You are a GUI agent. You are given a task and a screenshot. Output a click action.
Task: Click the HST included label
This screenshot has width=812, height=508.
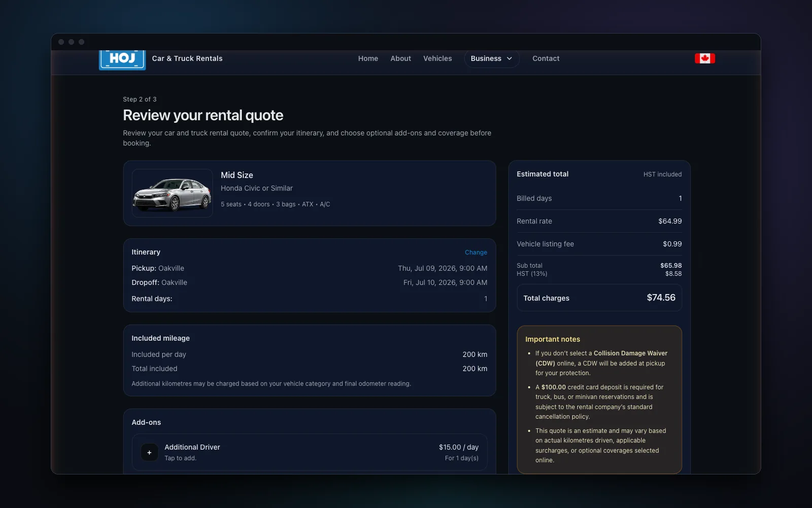pyautogui.click(x=662, y=174)
